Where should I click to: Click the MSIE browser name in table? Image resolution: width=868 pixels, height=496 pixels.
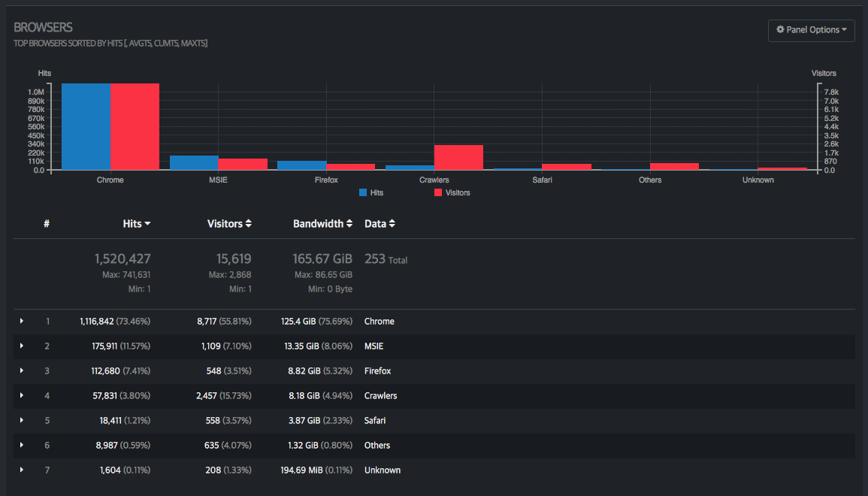[x=374, y=346]
